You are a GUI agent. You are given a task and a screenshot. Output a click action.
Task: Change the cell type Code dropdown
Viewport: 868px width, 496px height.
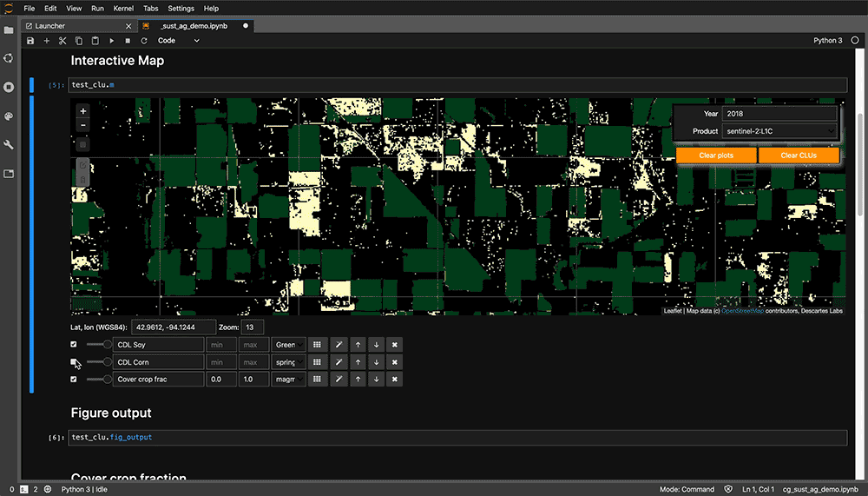click(178, 41)
